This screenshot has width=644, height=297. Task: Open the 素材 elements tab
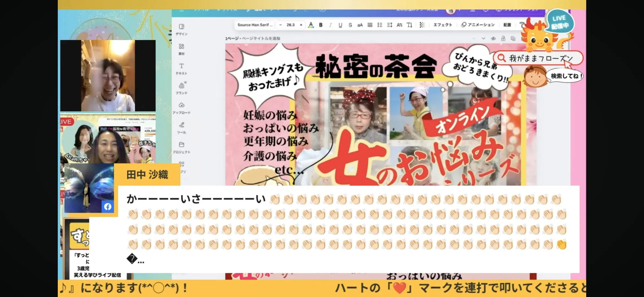coord(181,49)
